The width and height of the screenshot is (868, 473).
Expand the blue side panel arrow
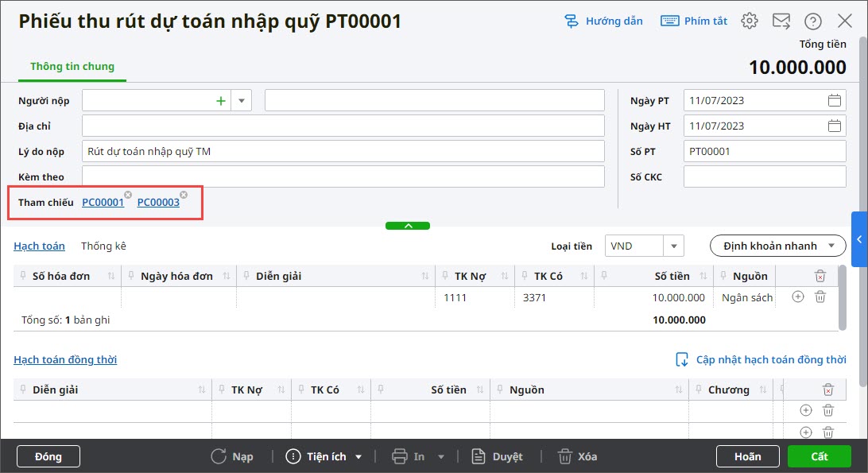tap(860, 239)
